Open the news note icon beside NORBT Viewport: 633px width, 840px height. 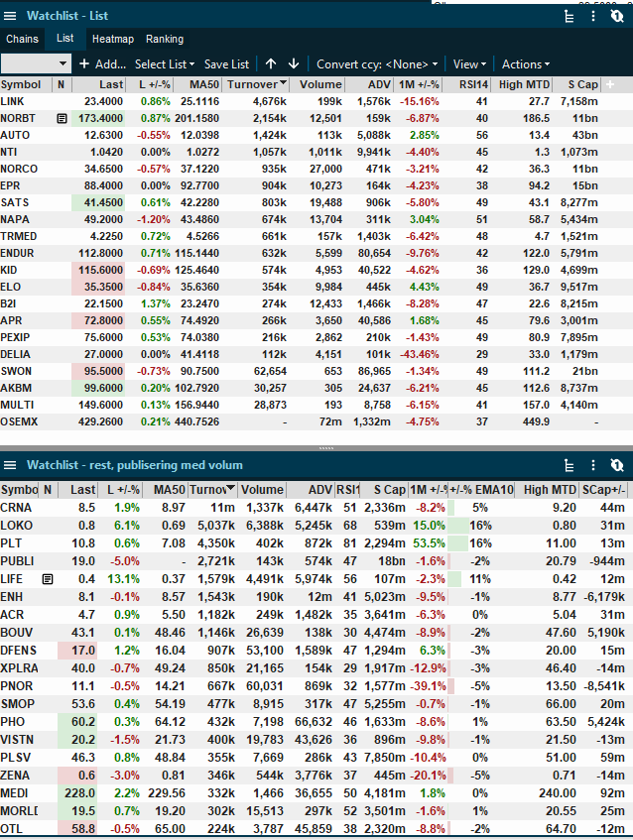62,118
